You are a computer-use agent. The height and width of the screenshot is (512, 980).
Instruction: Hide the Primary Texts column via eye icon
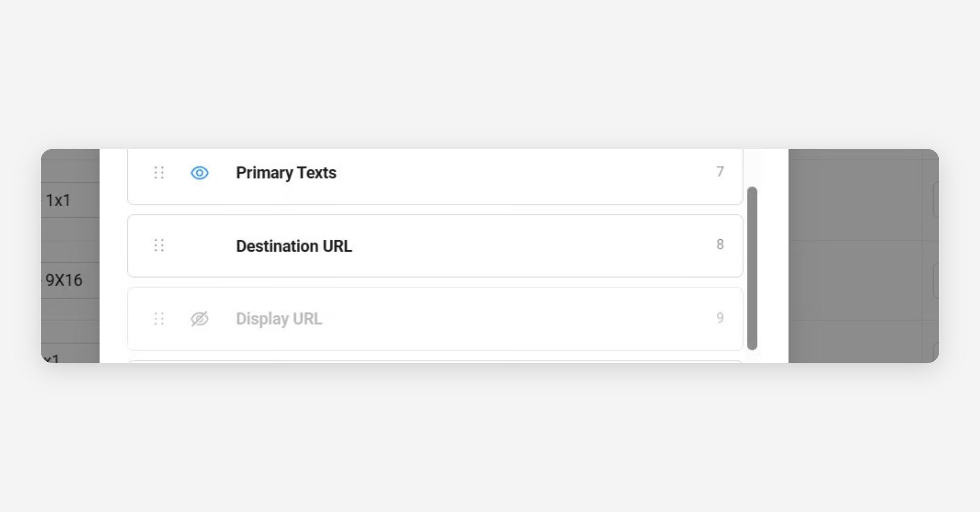click(x=200, y=173)
